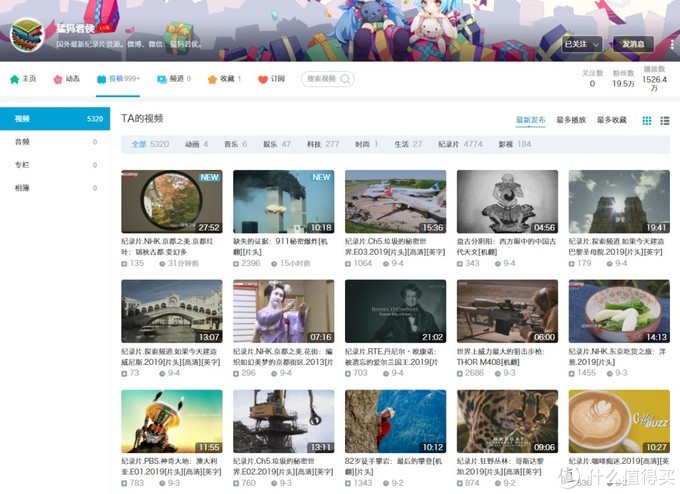
Task: Click the blue 投稿 icon
Action: (x=101, y=79)
